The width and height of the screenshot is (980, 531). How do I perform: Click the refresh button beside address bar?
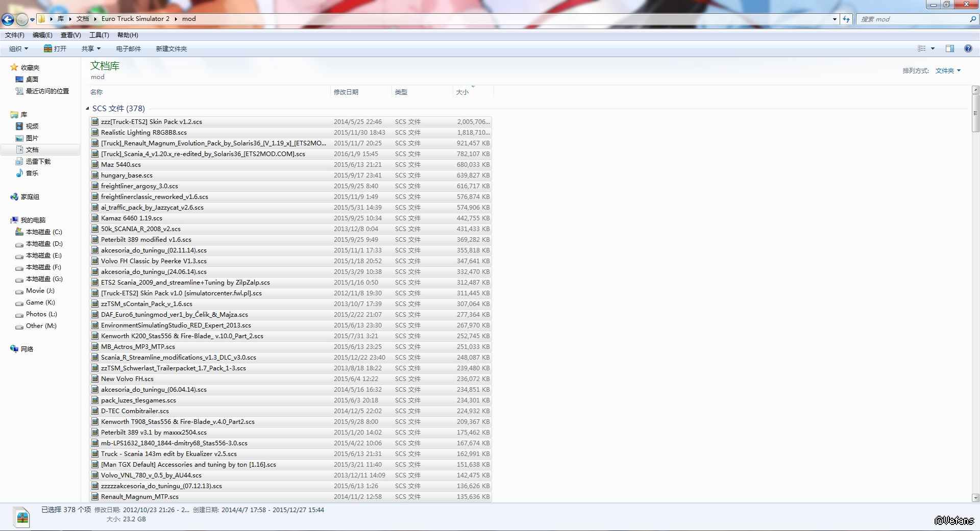pos(846,19)
